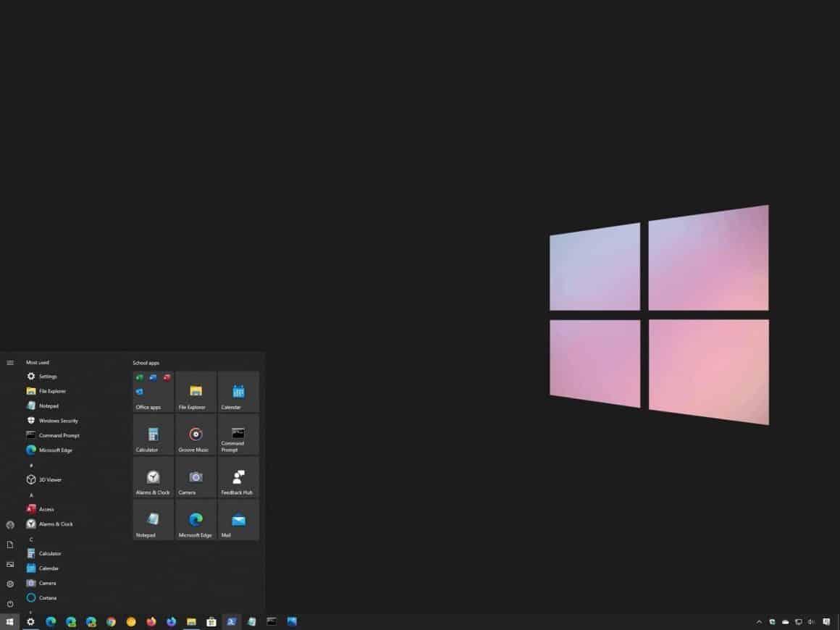The image size is (840, 630).
Task: Click the Start button on the taskbar
Action: tap(10, 621)
